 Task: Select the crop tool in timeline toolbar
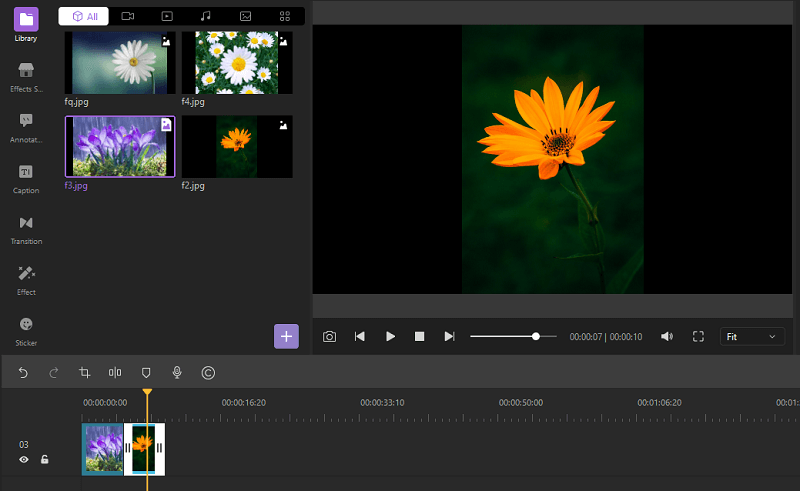pos(85,373)
